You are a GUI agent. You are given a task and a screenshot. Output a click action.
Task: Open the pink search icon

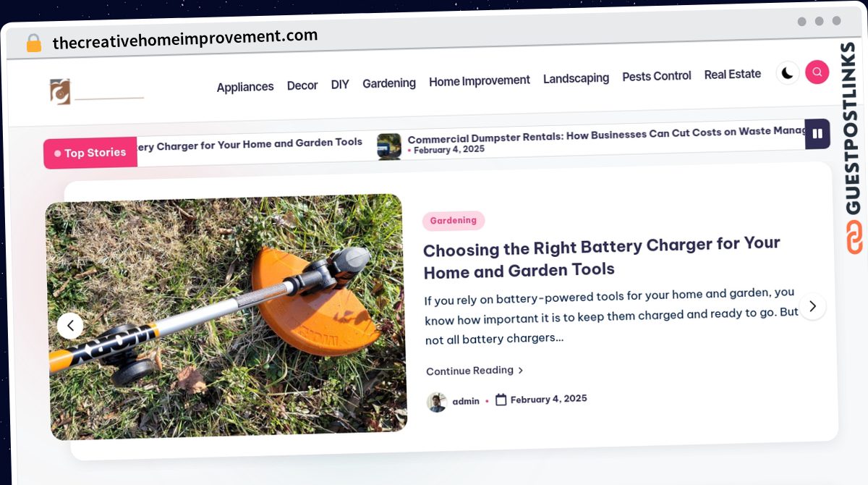pyautogui.click(x=817, y=72)
